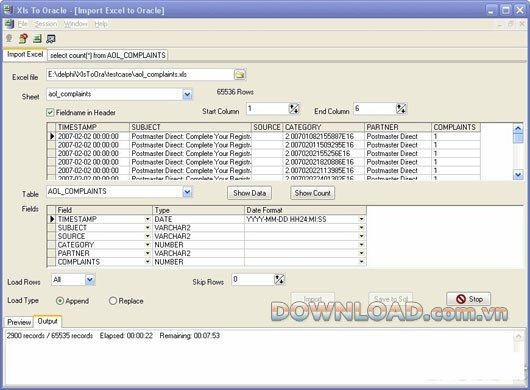Click the TIMESTAMP column header in data grid
This screenshot has width=530, height=390.
tap(93, 127)
